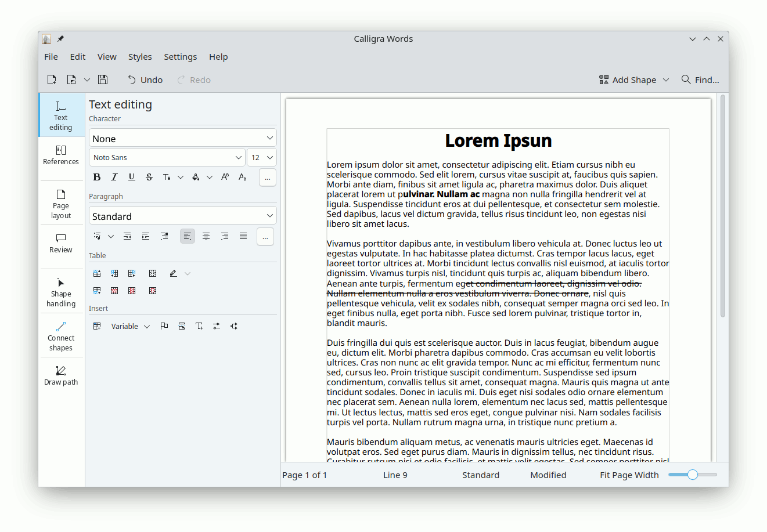Viewport: 767px width, 532px height.
Task: Click the increase indent icon
Action: 146,236
